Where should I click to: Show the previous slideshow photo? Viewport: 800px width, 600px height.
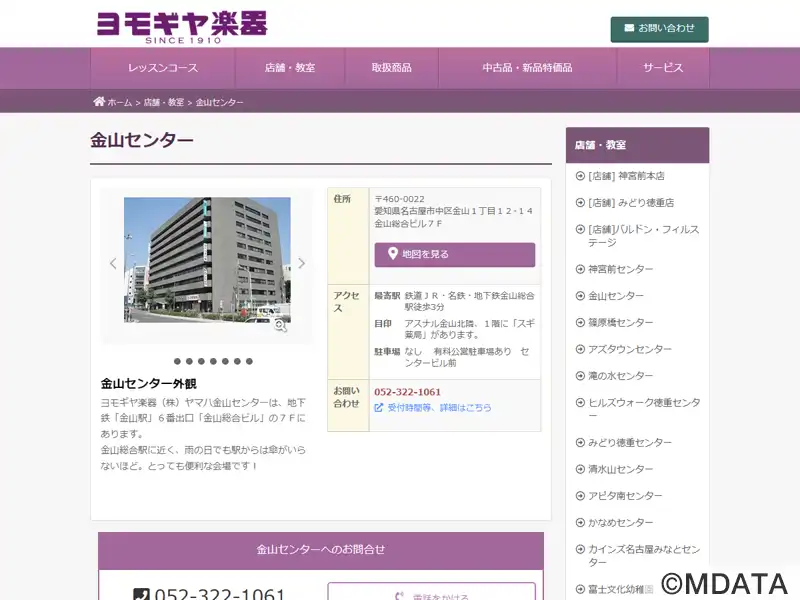113,264
